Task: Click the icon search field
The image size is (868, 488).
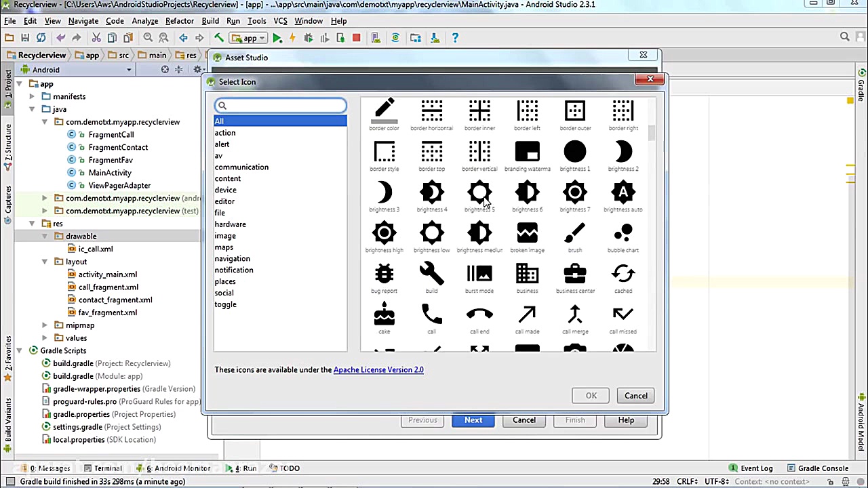Action: (x=281, y=106)
